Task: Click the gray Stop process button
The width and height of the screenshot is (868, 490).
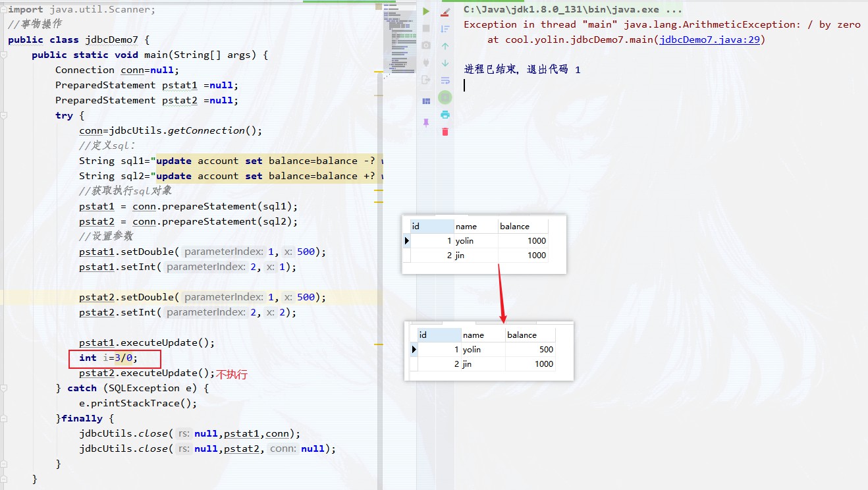Action: [426, 28]
